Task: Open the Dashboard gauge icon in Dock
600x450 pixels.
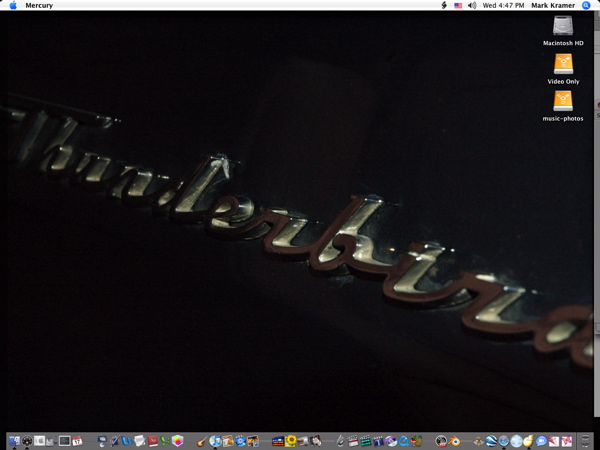Action: tap(27, 441)
